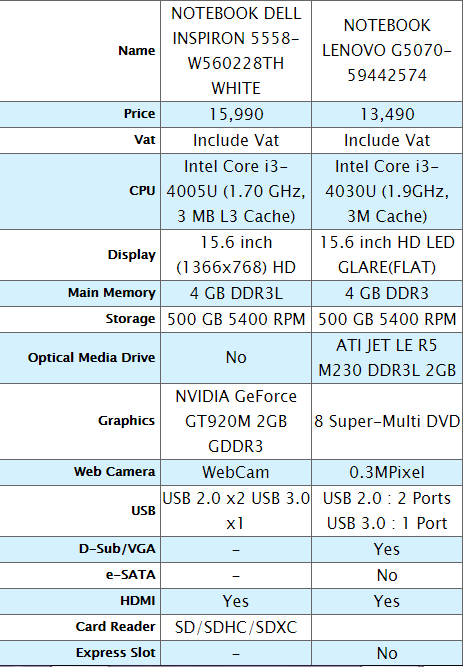
Task: Select the NVIDIA GeForce GT920M graphics cell
Action: pyautogui.click(x=236, y=421)
